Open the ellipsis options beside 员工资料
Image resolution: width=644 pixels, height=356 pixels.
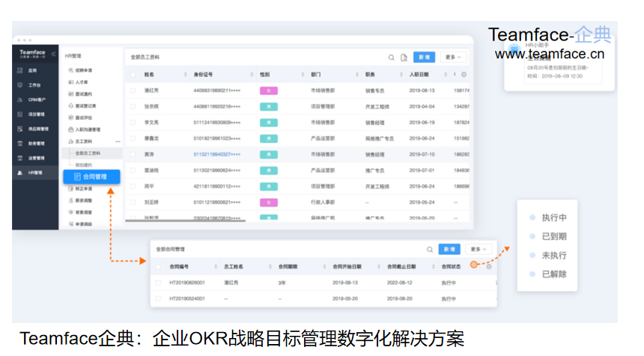118,141
